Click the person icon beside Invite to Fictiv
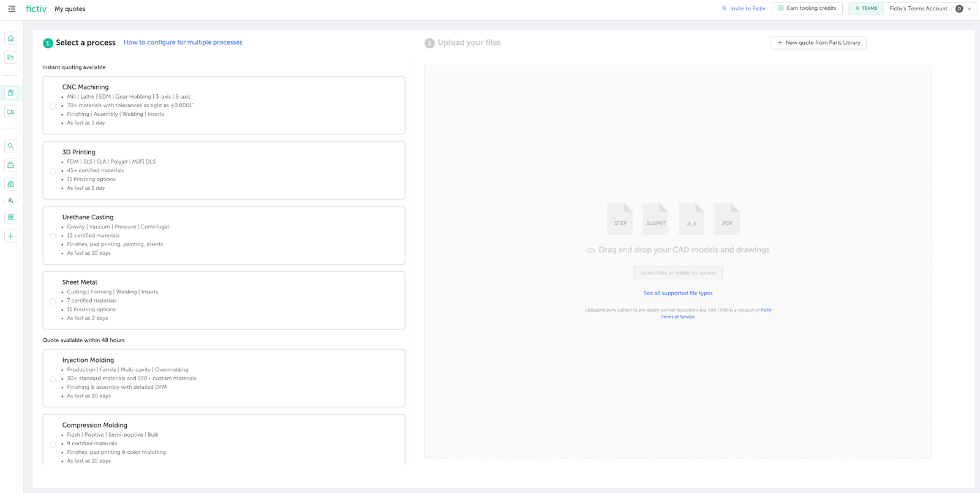The width and height of the screenshot is (980, 493). point(725,9)
